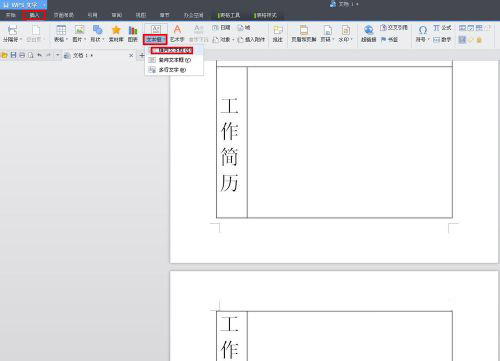Click the empty right cell of first table

pyautogui.click(x=350, y=142)
